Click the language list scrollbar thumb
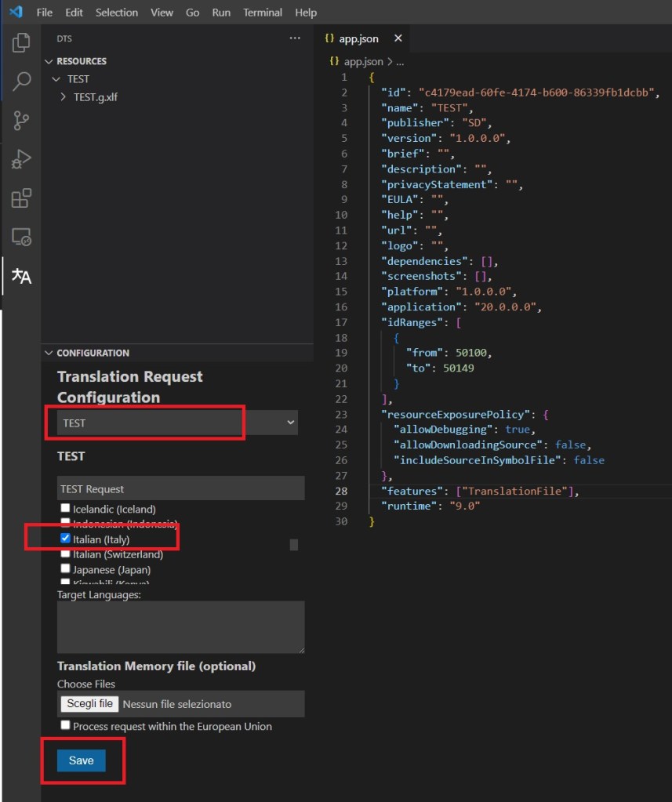The image size is (672, 802). click(293, 545)
